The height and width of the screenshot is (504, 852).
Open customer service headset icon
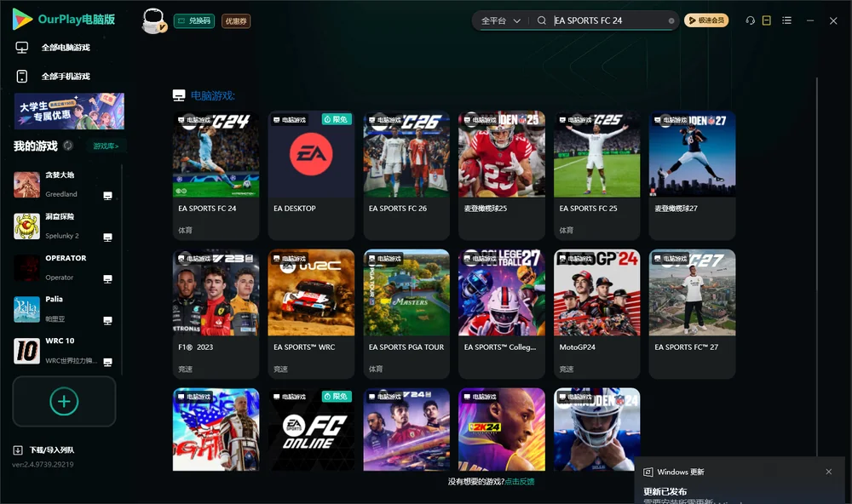pos(750,20)
